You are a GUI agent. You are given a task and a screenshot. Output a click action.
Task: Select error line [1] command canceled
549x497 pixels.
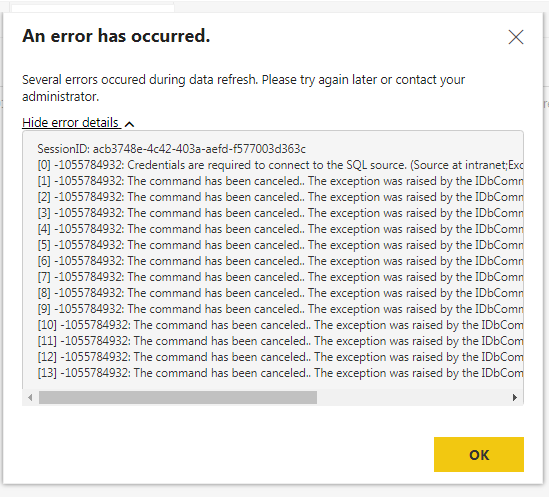[280, 181]
